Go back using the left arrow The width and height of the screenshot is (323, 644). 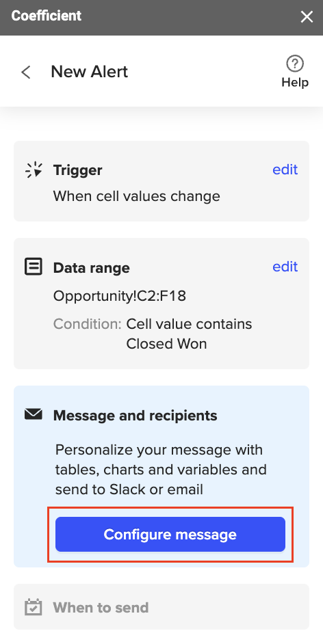tap(26, 72)
